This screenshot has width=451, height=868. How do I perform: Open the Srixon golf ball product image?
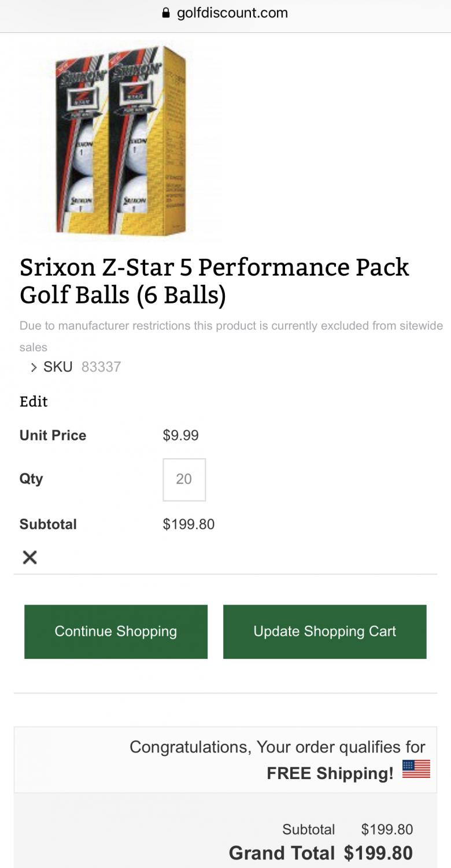121,140
